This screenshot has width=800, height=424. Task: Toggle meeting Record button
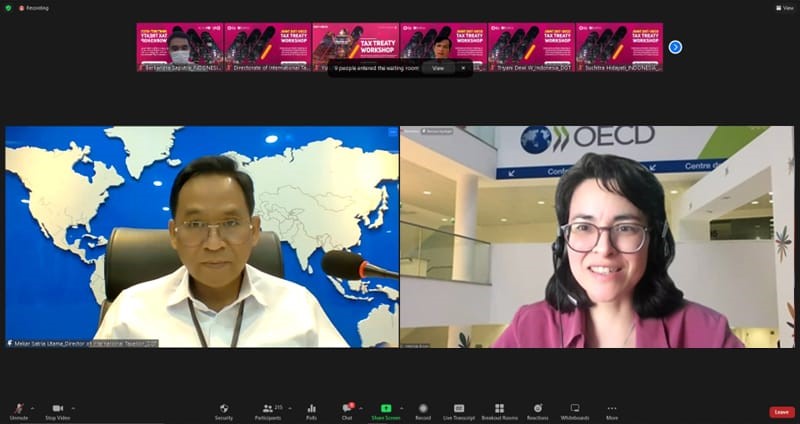(423, 410)
